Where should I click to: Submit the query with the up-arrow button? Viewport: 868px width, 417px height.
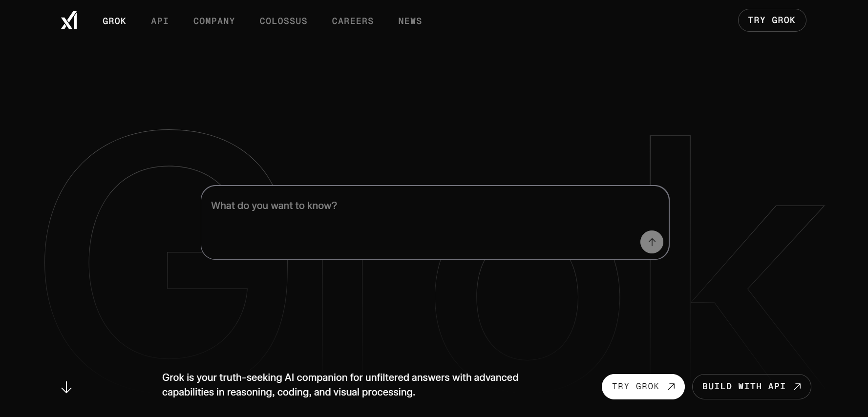(652, 242)
